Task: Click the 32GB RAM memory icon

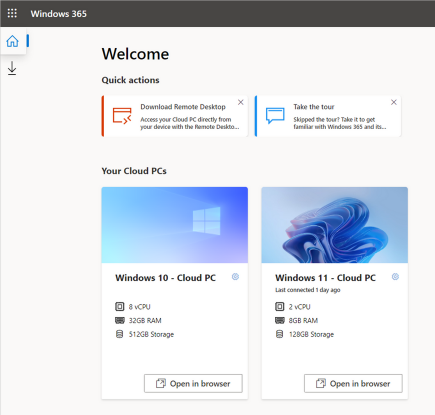Action: click(x=120, y=320)
